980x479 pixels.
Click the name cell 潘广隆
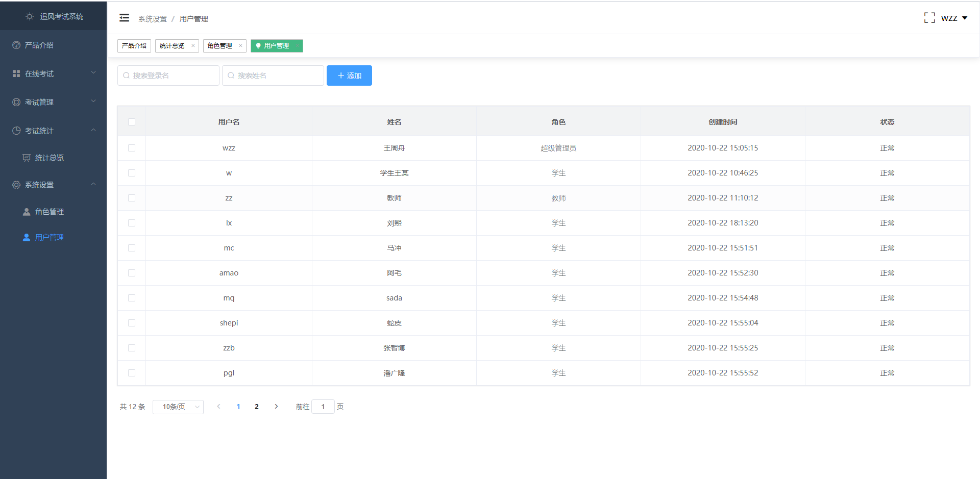pyautogui.click(x=394, y=373)
